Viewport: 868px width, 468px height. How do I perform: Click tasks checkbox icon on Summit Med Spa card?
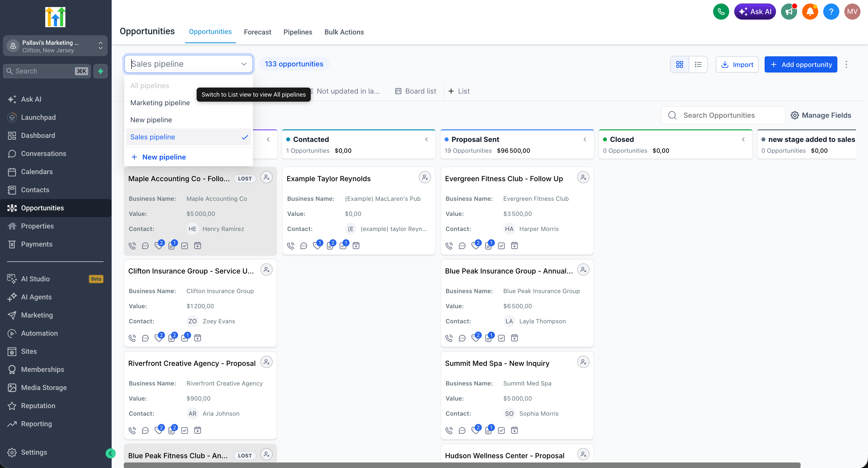click(x=501, y=430)
